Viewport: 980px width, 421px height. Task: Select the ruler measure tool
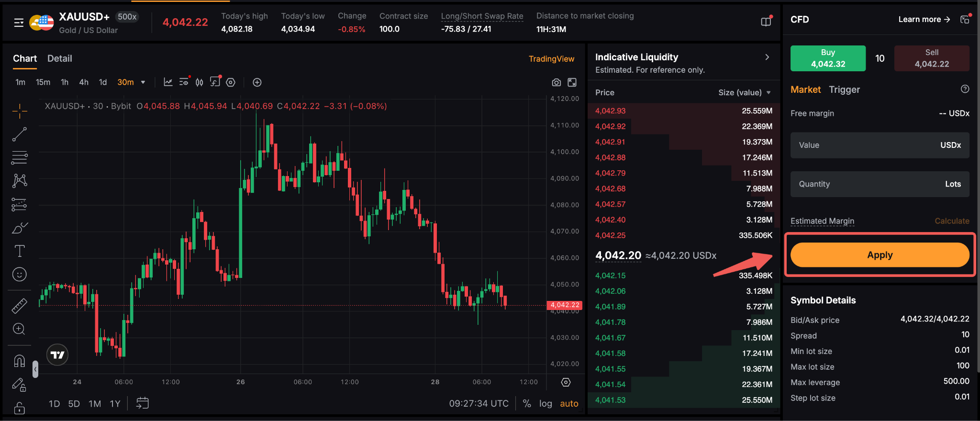tap(19, 306)
